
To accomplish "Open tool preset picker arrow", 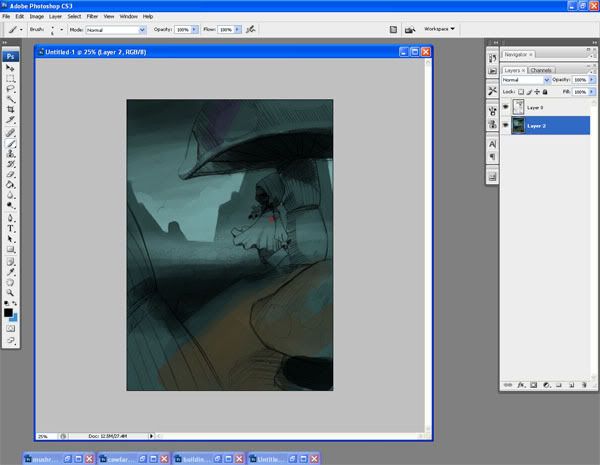I will tap(21, 29).
